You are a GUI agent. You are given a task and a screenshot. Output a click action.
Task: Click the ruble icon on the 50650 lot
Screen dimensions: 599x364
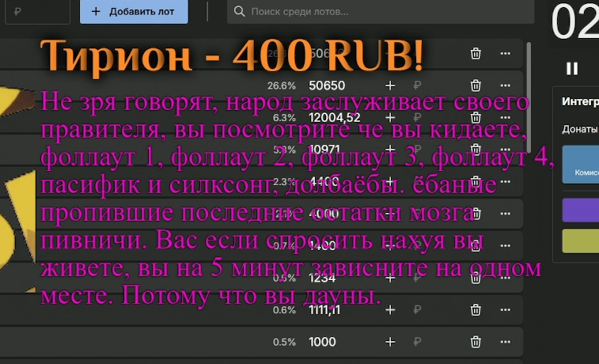[x=417, y=85]
